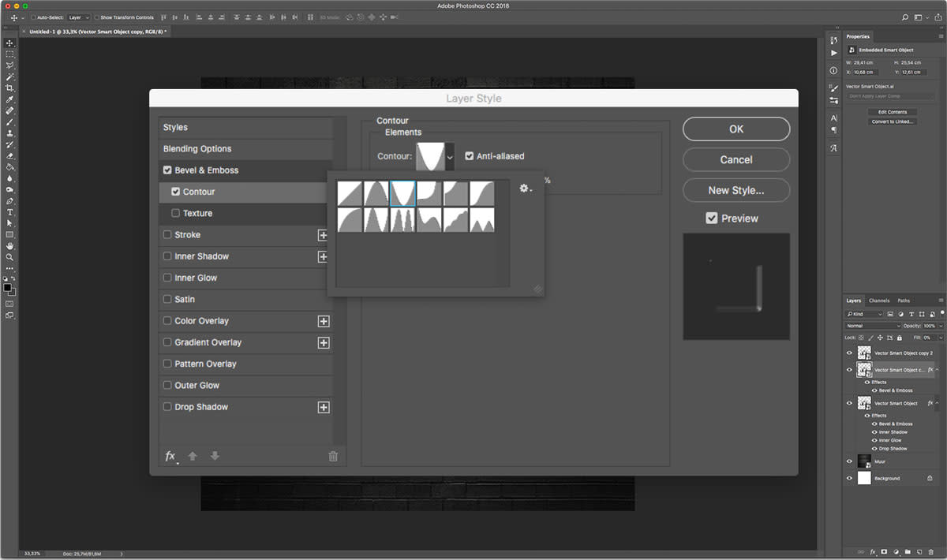
Task: Hide the Muur layer
Action: point(849,461)
